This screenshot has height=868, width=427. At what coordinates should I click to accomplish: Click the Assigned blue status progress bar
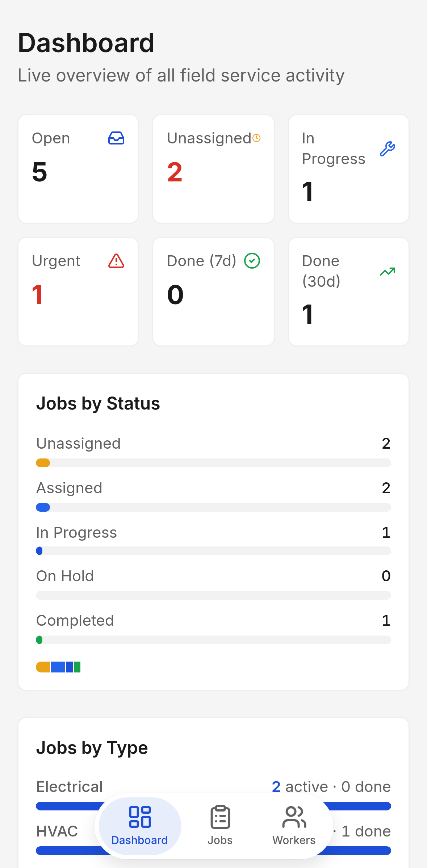coord(213,507)
